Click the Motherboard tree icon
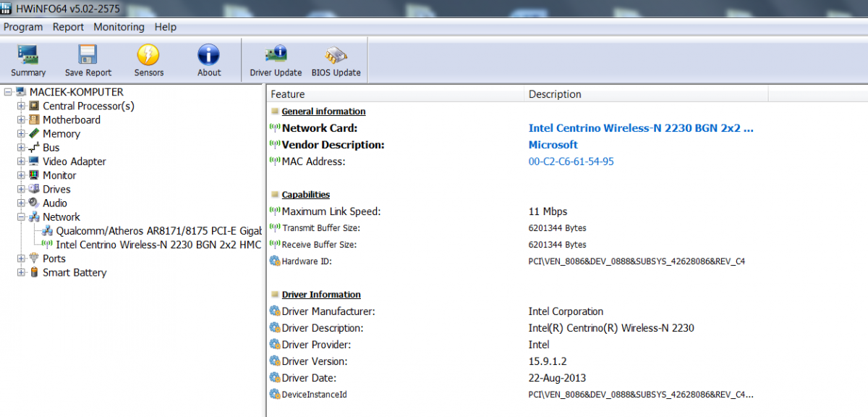The height and width of the screenshot is (417, 868). [x=34, y=119]
